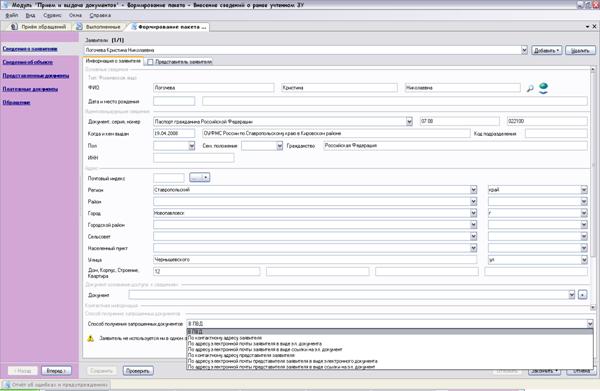Click the icon on Приём обращений tab

pyautogui.click(x=14, y=27)
